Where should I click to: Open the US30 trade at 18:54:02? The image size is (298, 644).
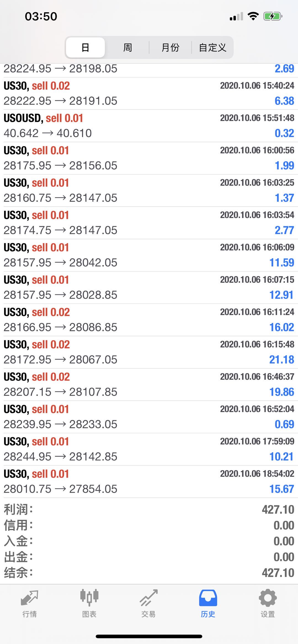pos(149,482)
